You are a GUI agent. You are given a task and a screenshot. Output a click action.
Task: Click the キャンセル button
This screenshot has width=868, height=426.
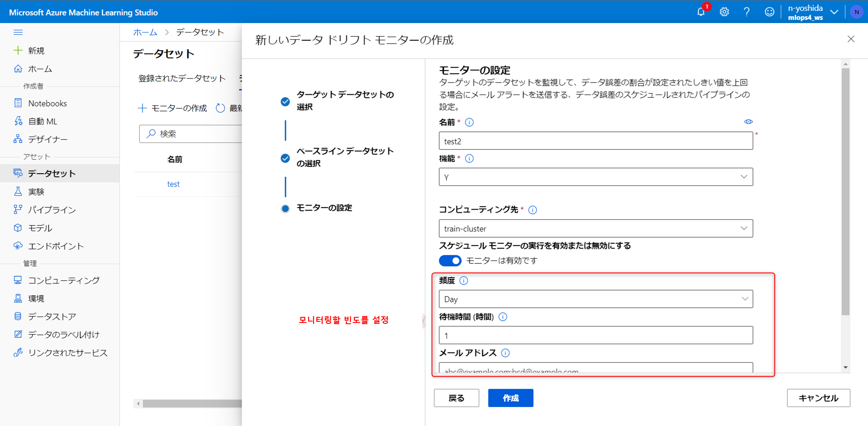[x=818, y=398]
